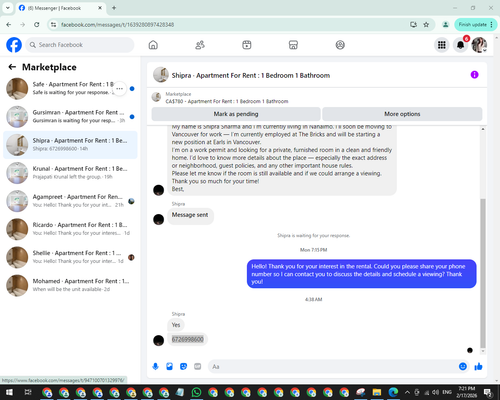Image resolution: width=500 pixels, height=400 pixels.
Task: Attach a photo file icon
Action: [169, 367]
